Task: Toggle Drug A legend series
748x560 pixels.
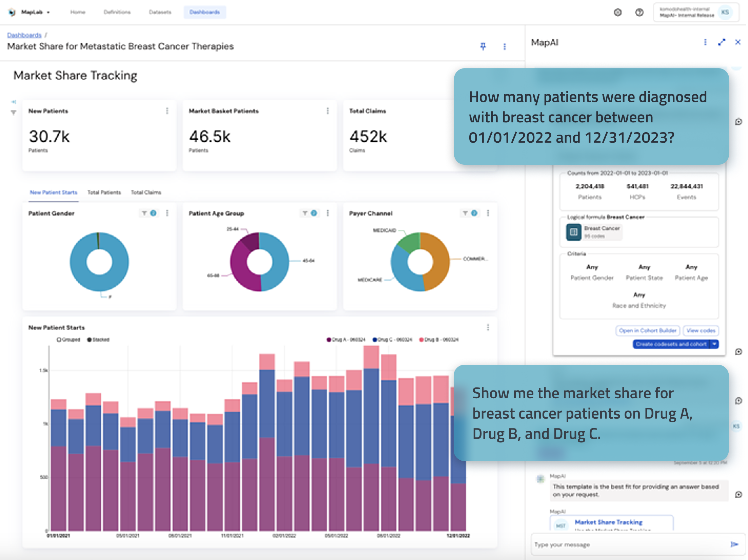Action: [x=346, y=339]
